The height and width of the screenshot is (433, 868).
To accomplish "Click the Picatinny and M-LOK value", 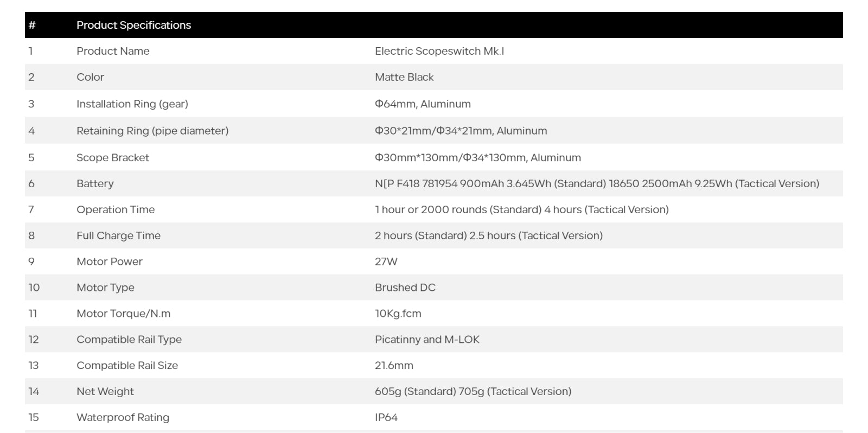I will click(x=427, y=340).
